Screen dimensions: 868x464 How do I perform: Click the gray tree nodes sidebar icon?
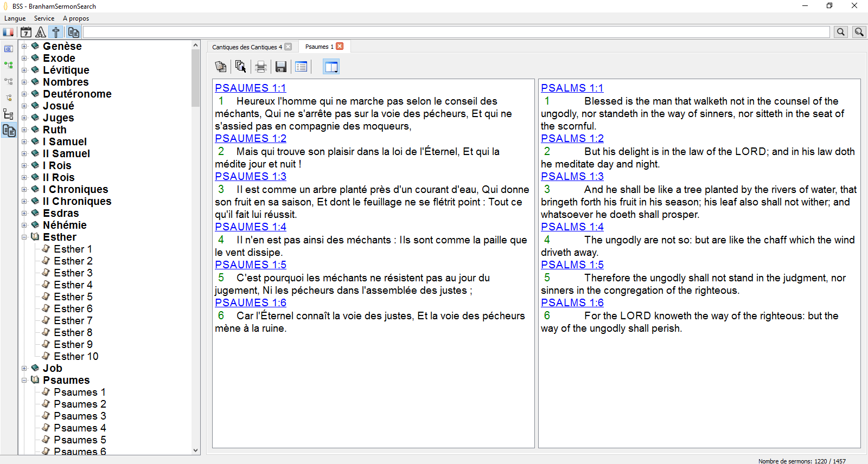coord(9,81)
